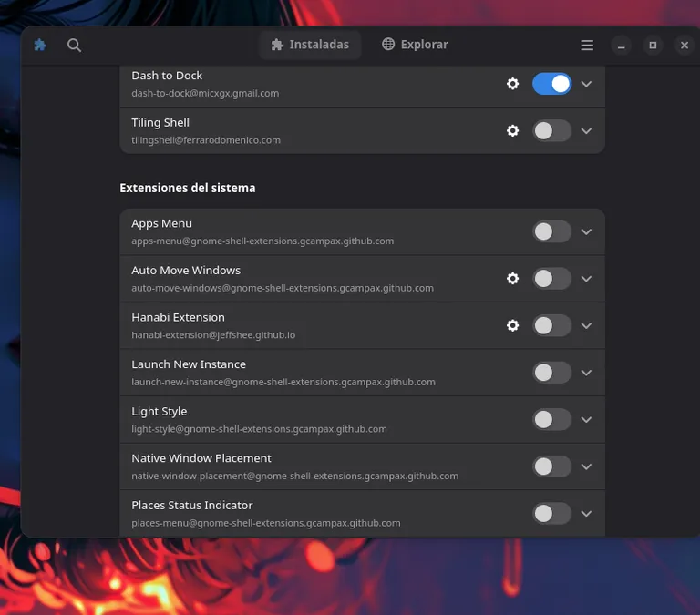This screenshot has width=700, height=615.
Task: Click the light-style@gnome-shell-extensions identifier
Action: [x=259, y=429]
